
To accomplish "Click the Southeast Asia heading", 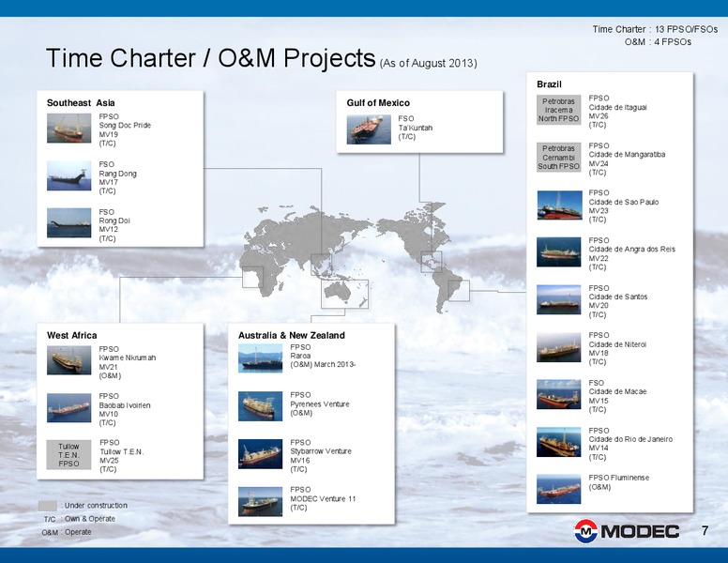I will tap(81, 103).
